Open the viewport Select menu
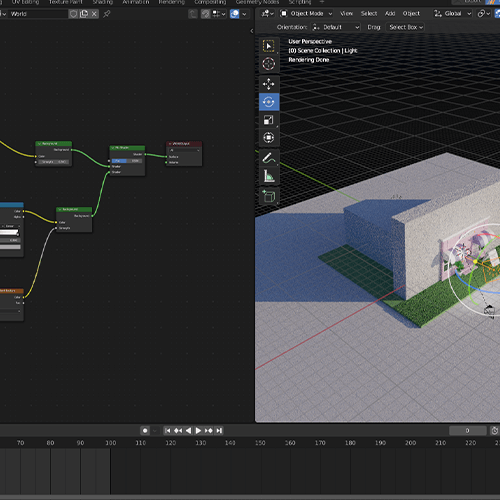This screenshot has width=500, height=500. [369, 14]
